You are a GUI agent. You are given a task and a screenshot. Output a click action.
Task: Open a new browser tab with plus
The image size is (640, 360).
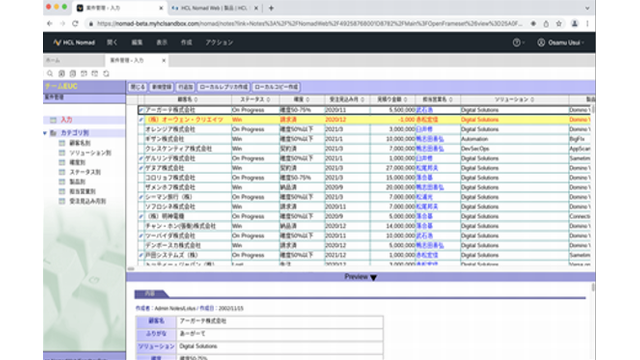271,8
